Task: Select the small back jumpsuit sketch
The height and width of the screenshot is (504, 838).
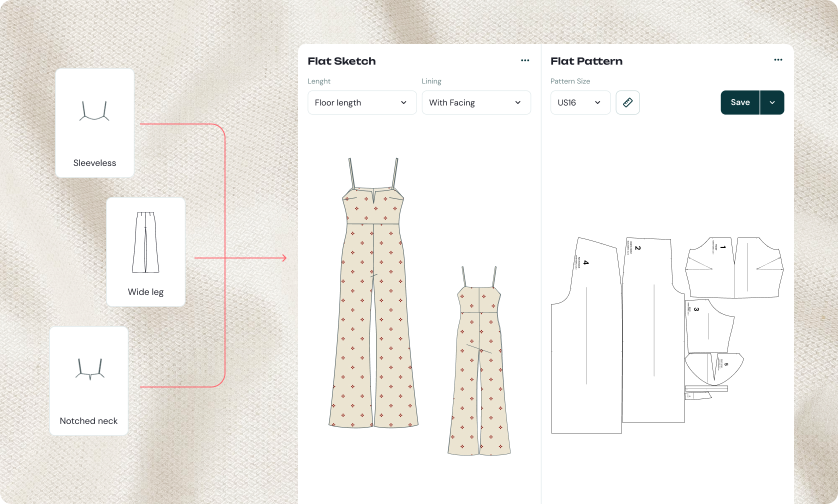Action: (x=479, y=361)
